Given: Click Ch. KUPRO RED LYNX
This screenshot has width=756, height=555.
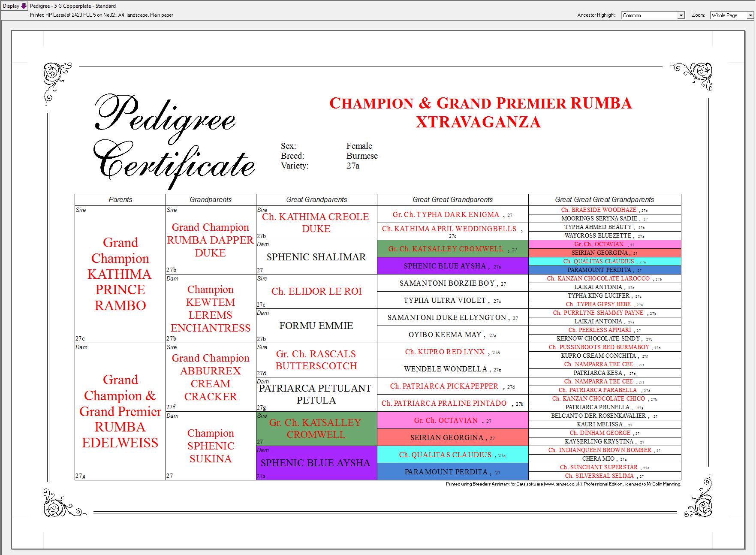Looking at the screenshot, I should coord(452,352).
